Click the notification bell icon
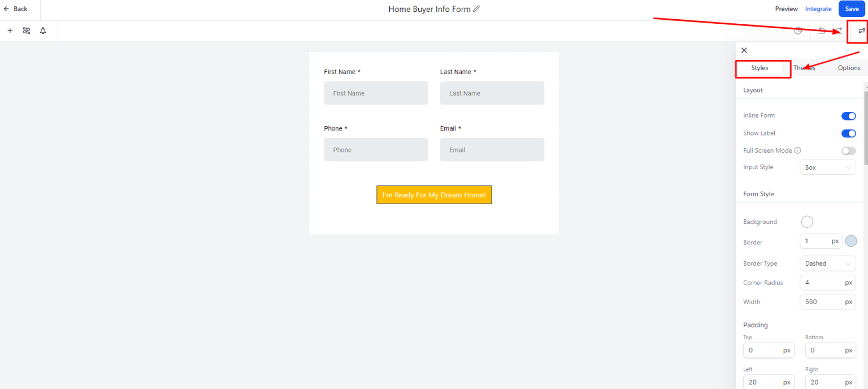This screenshot has height=389, width=868. [42, 31]
